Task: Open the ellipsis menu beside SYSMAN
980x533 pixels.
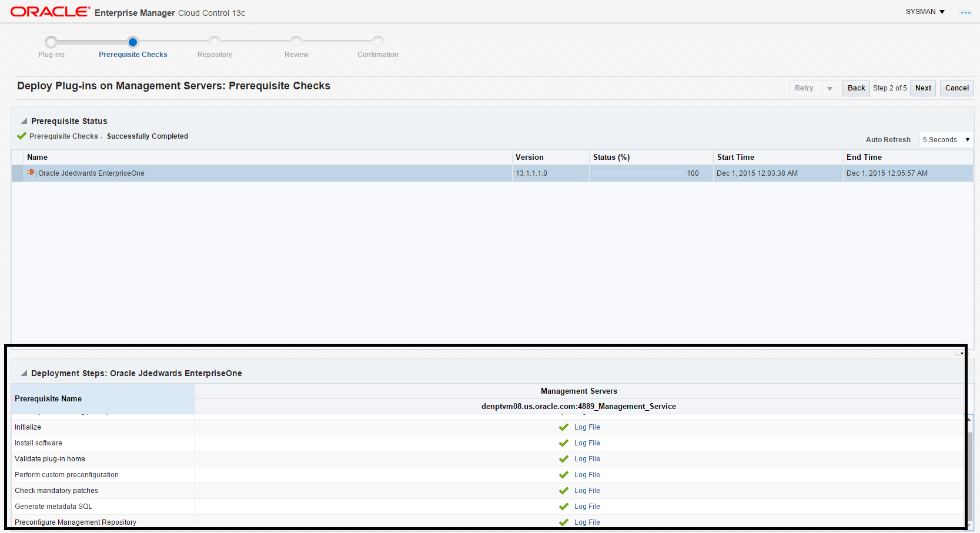Action: [965, 12]
